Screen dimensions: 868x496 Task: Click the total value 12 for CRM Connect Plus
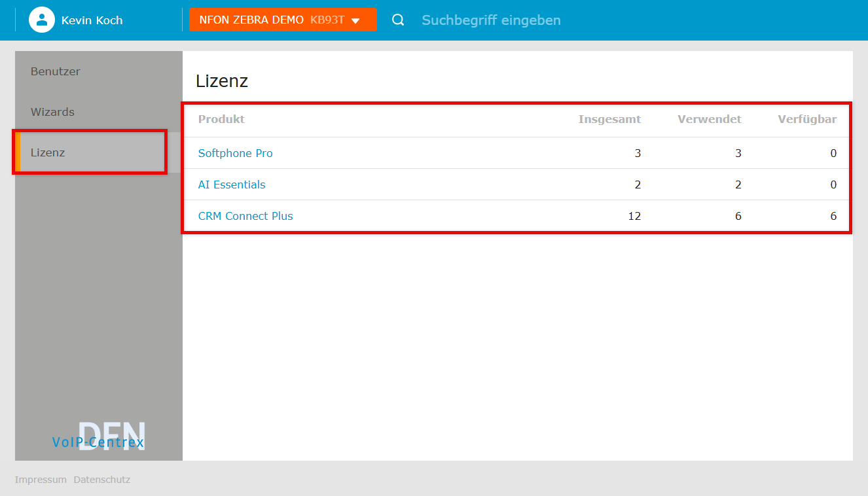pyautogui.click(x=634, y=216)
